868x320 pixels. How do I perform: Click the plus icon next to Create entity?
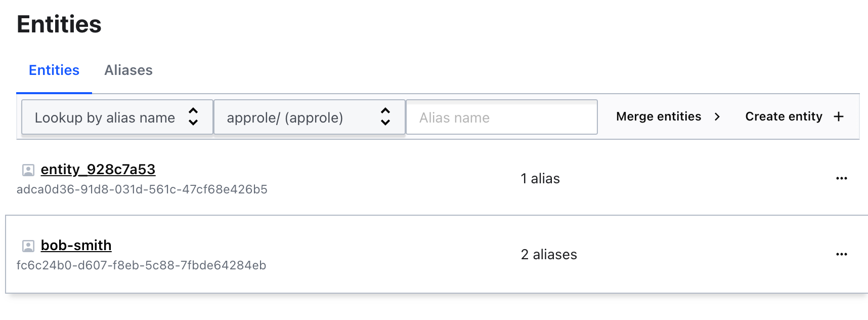point(839,116)
